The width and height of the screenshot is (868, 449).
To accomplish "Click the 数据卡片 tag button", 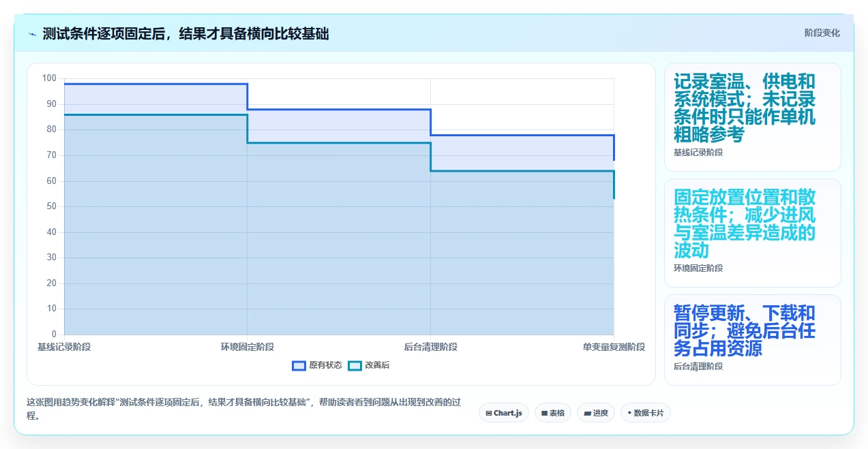I will [x=645, y=412].
